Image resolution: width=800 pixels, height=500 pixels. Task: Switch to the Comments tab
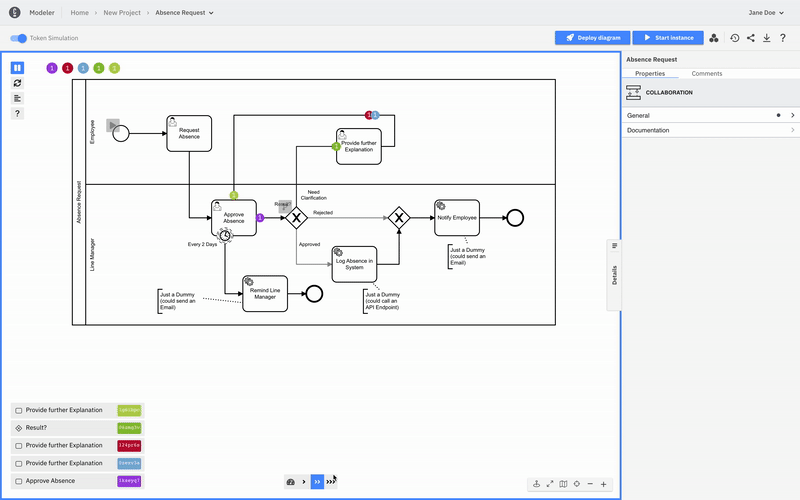707,74
